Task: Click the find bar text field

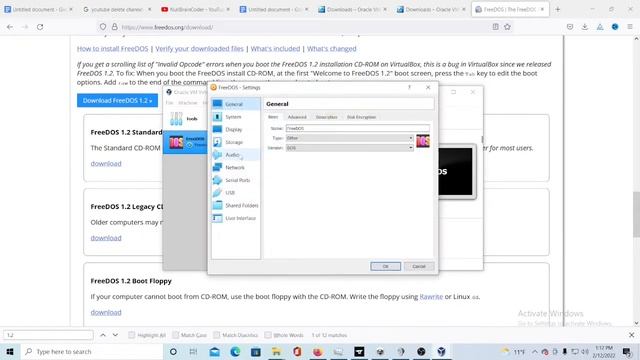Action: pos(48,335)
